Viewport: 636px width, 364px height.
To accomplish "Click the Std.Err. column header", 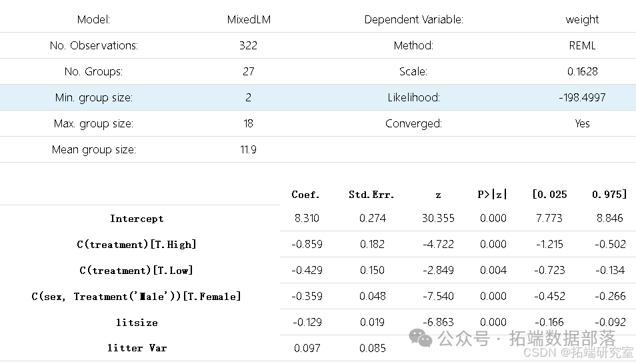I will (x=371, y=195).
